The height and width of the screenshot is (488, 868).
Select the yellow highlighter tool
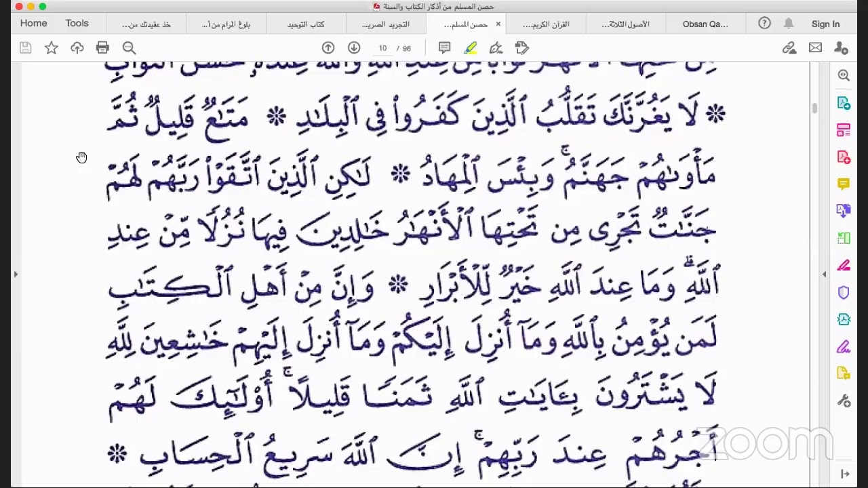470,47
